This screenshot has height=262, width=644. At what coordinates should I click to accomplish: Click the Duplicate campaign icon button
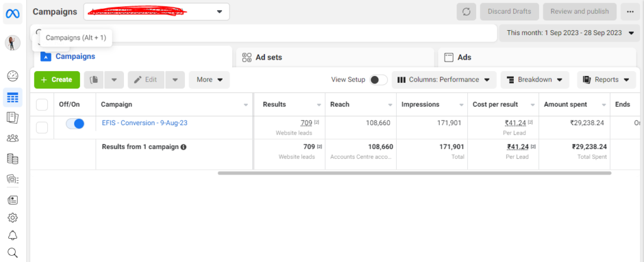94,80
